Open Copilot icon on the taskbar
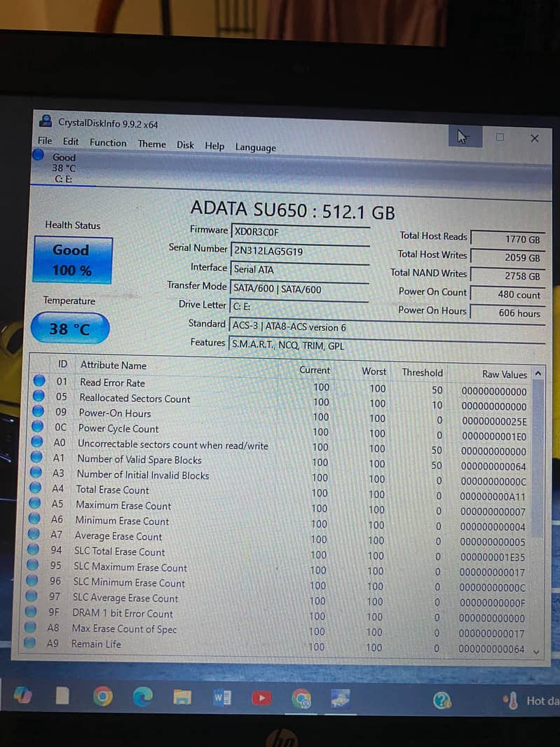Viewport: 560px width, 747px height. [23, 695]
